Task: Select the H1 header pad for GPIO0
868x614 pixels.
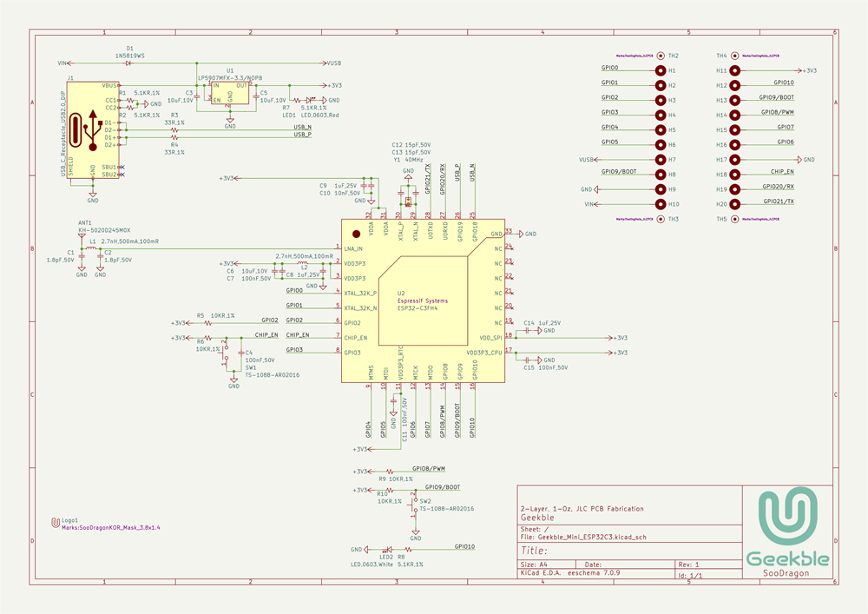Action: (x=661, y=70)
